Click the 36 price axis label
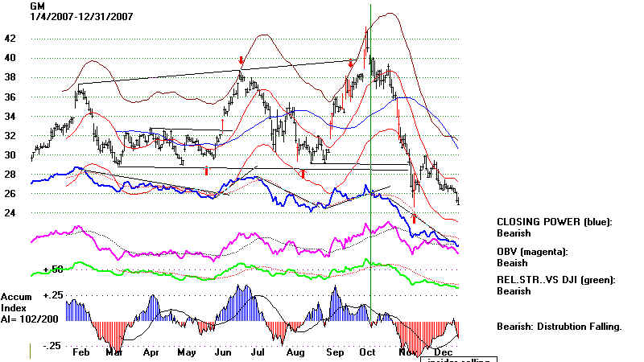The image size is (644, 362). [x=10, y=97]
